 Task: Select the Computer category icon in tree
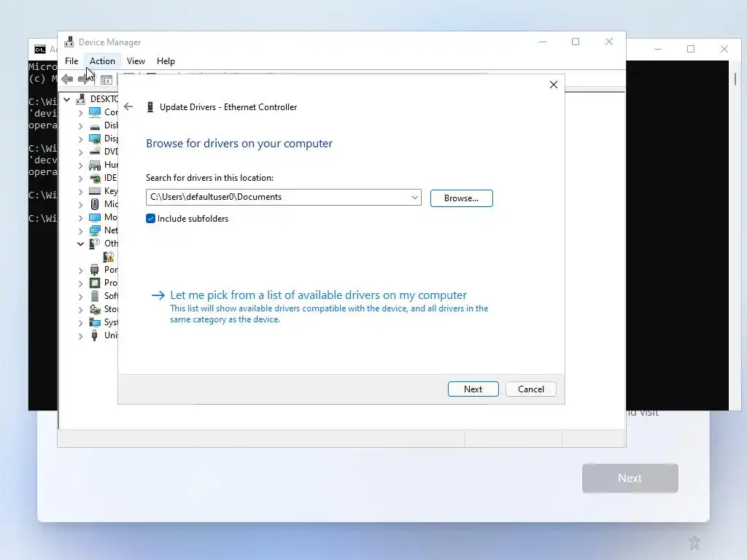coord(95,112)
